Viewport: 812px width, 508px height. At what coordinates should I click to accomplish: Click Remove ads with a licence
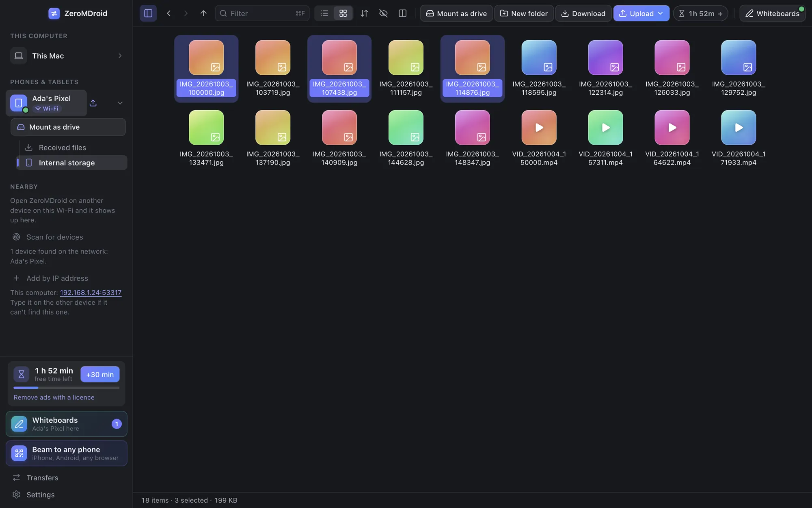tap(54, 397)
